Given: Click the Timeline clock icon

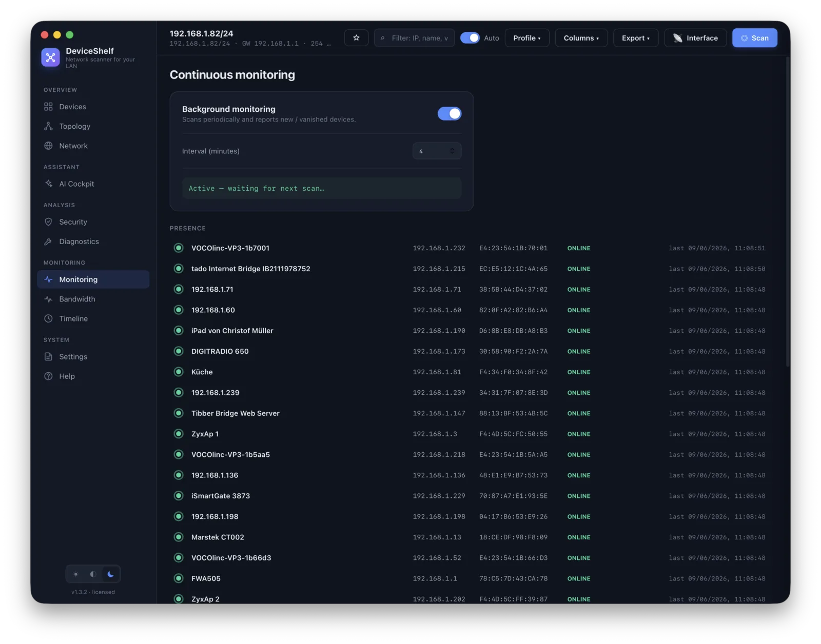Looking at the screenshot, I should (48, 318).
